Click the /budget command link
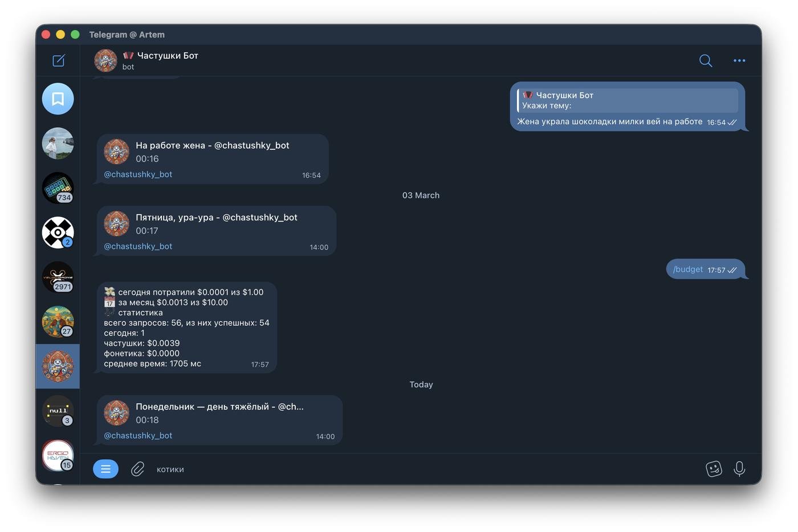798x532 pixels. [x=687, y=269]
